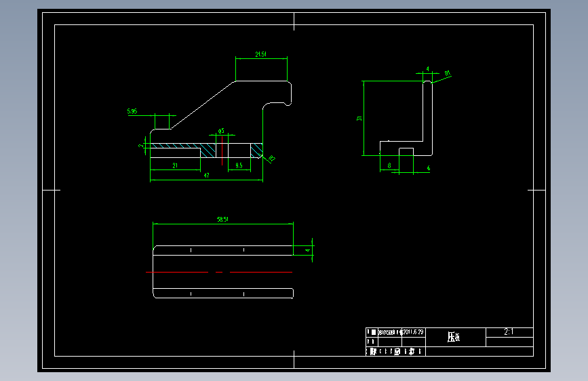Click the 8 dimension below the side view
This screenshot has height=381, width=588.
pos(389,165)
